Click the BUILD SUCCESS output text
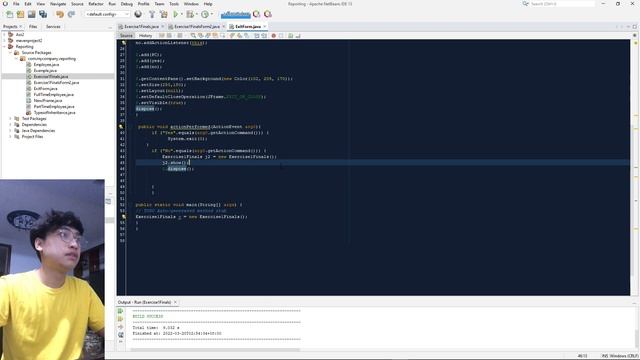640x360 pixels. 148,316
